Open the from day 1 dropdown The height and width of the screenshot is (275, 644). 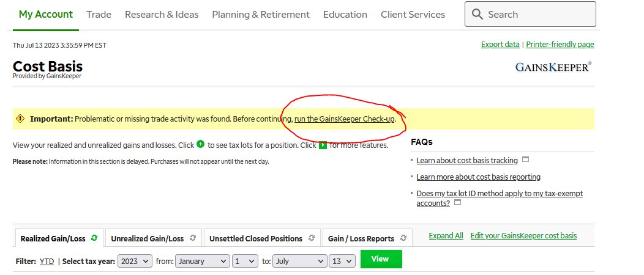point(245,261)
